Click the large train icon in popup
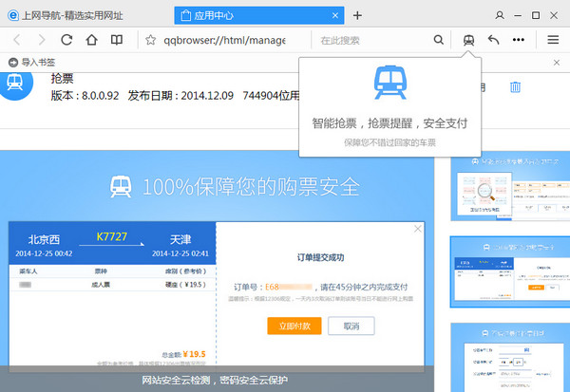 click(x=390, y=83)
